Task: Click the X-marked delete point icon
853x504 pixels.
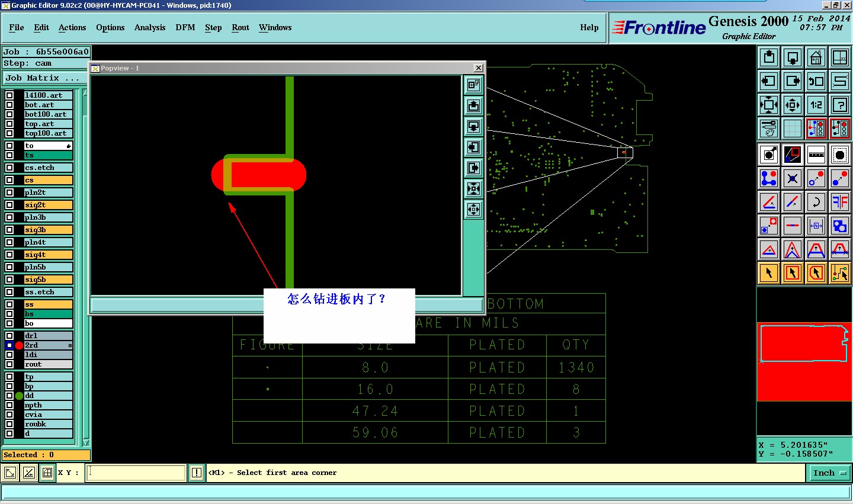Action: pos(793,178)
